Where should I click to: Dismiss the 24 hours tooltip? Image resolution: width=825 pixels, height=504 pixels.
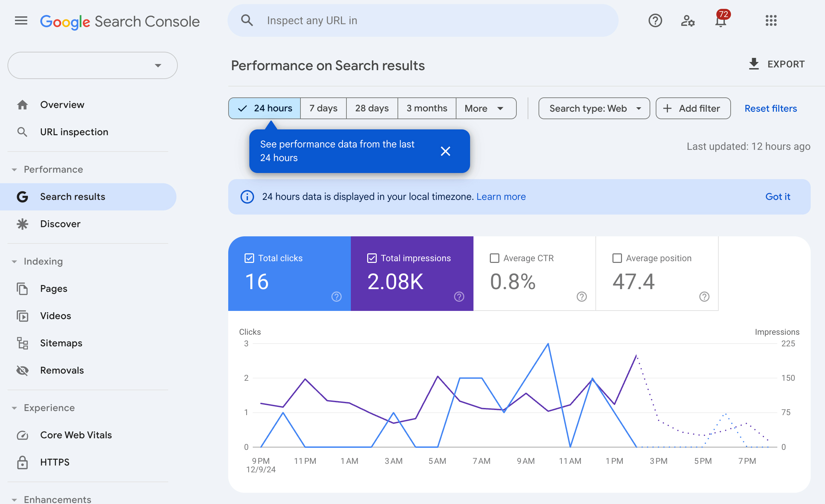445,151
